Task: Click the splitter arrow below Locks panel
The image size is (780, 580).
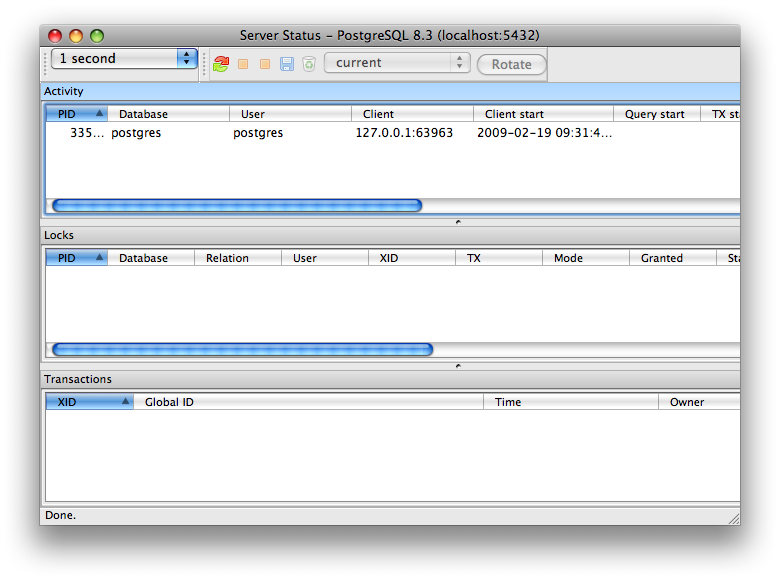Action: point(458,366)
